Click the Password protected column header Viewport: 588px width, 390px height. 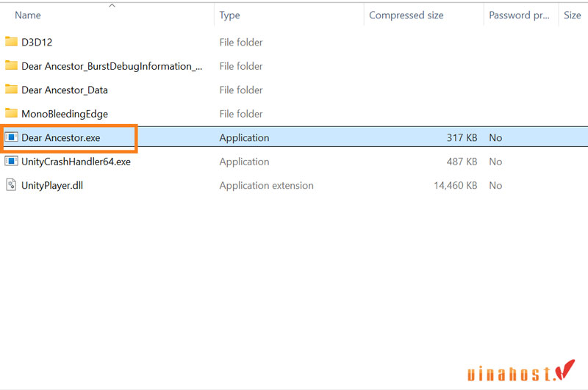[x=519, y=15]
